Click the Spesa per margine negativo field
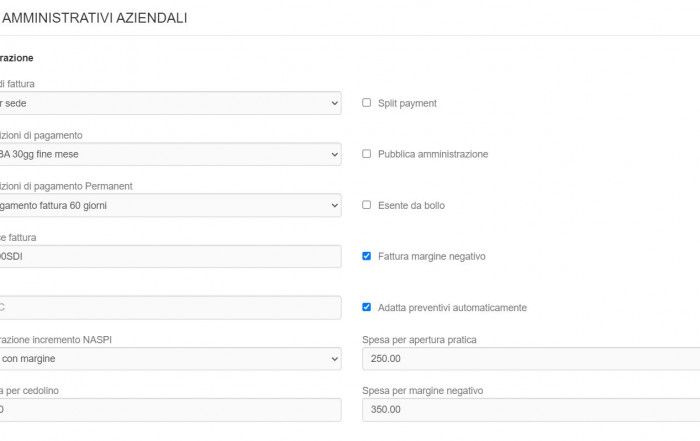This screenshot has height=441, width=700. 531,409
